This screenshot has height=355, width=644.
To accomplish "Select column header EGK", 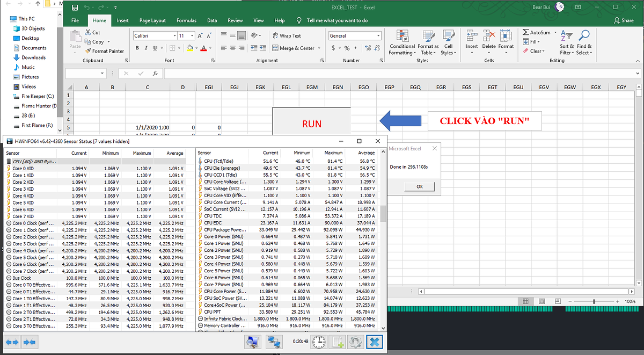I will [260, 87].
